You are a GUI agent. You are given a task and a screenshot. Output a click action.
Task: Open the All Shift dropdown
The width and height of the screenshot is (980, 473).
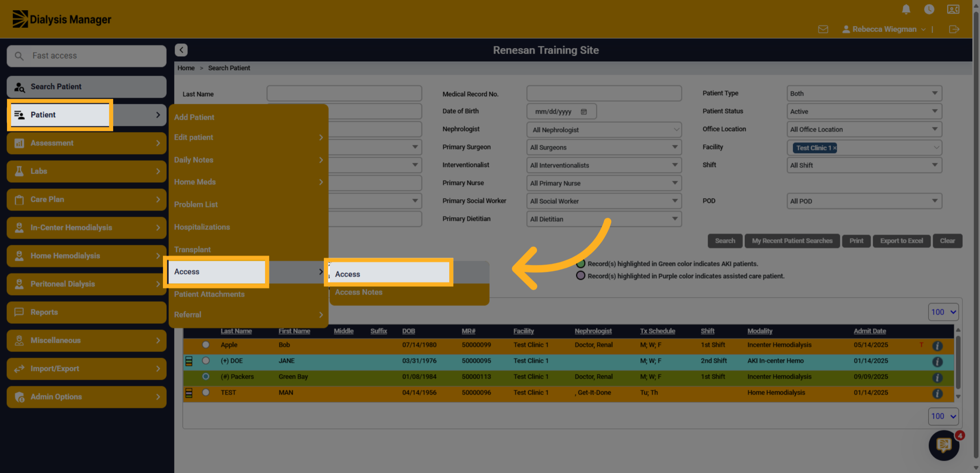pos(864,165)
